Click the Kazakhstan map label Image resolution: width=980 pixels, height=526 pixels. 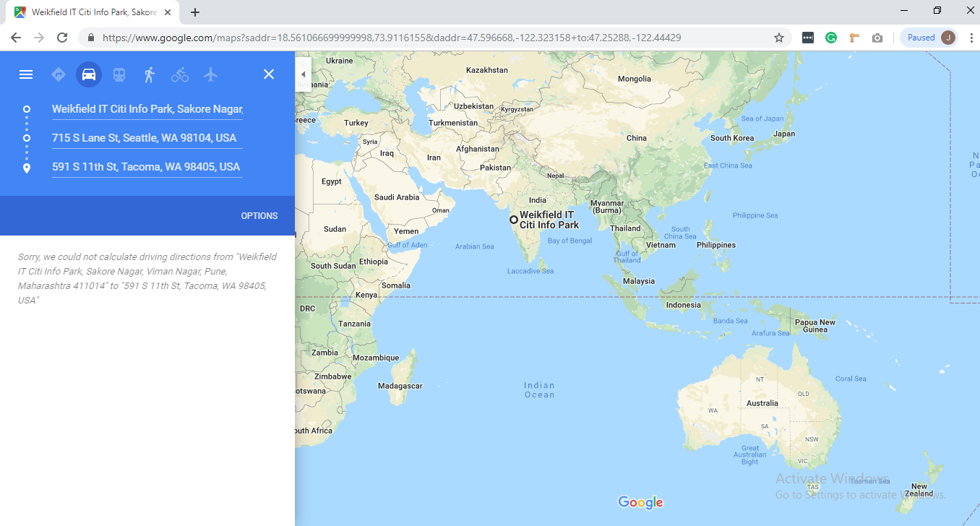pos(487,70)
